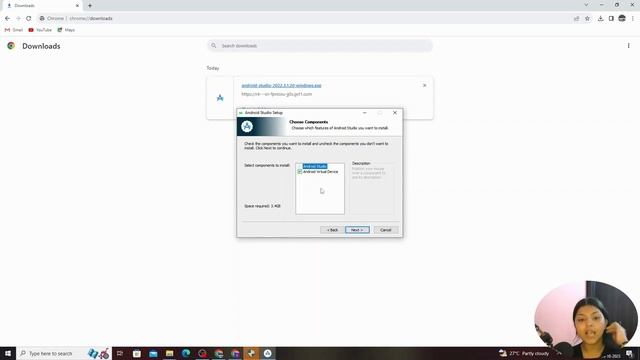Click the Back button in setup dialog

[x=332, y=230]
